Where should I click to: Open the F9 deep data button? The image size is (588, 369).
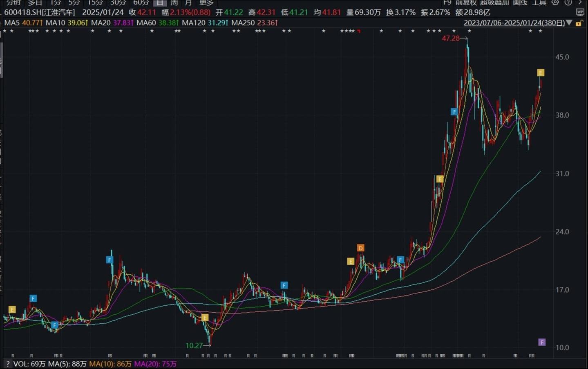(x=447, y=2)
